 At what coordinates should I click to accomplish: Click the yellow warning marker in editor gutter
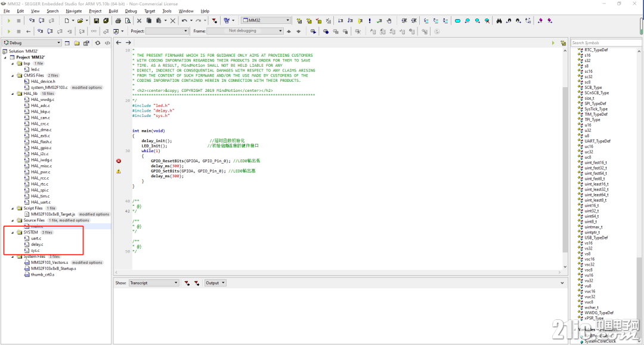[x=119, y=171]
